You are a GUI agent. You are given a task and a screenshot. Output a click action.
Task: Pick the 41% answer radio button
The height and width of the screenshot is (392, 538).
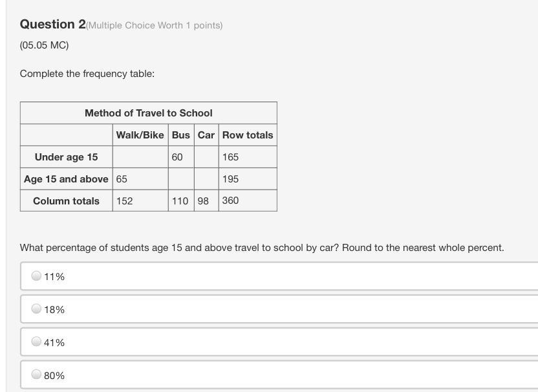36,342
